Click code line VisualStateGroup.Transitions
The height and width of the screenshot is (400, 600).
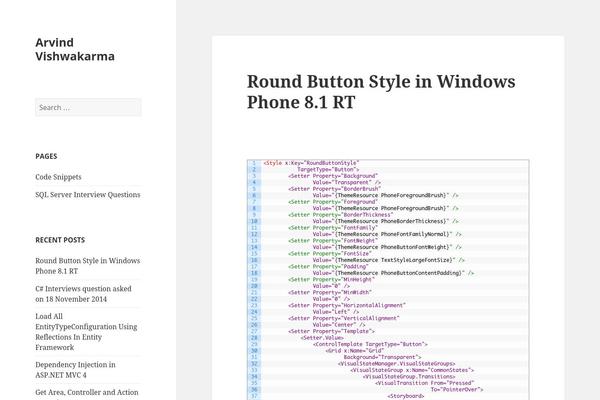[409, 377]
